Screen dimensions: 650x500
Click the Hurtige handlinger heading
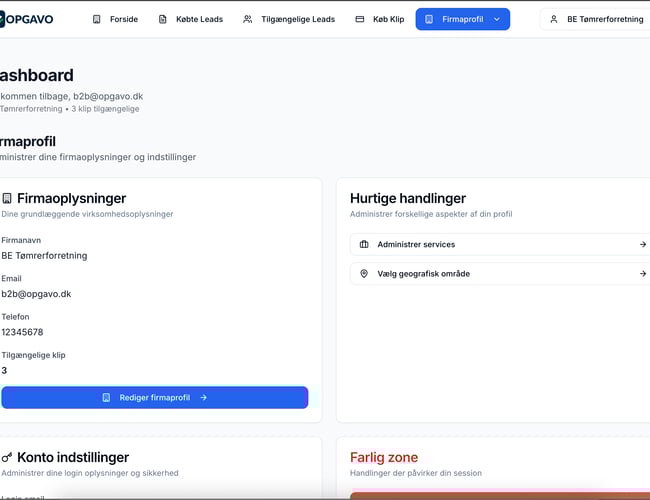(408, 198)
